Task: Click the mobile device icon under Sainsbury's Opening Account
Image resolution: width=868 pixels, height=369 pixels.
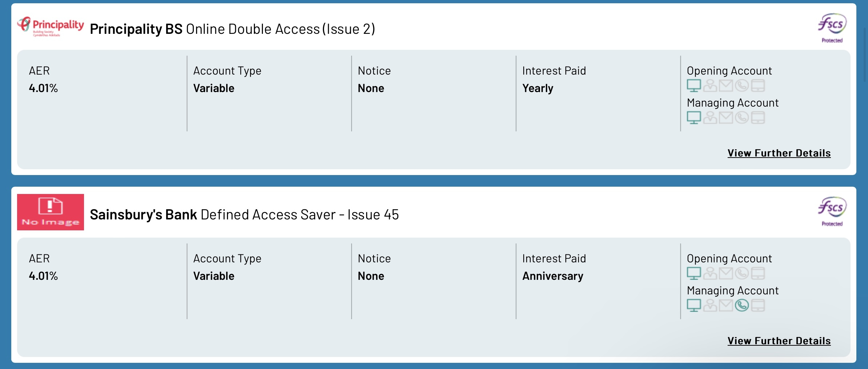Action: (758, 273)
